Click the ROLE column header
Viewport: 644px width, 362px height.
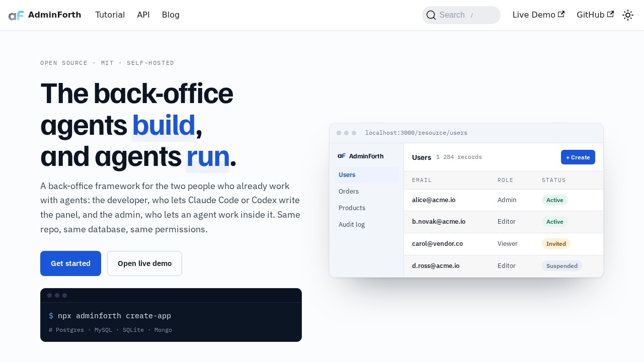pyautogui.click(x=506, y=180)
